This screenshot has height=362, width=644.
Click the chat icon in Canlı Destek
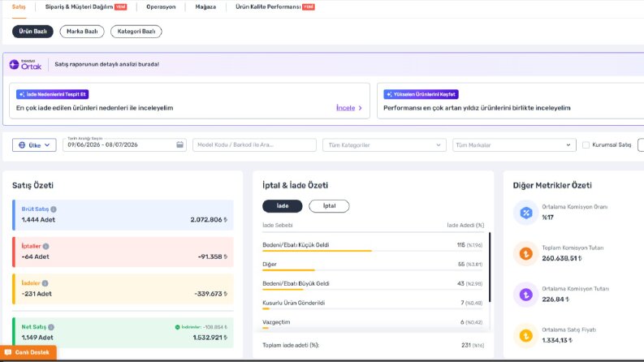[x=8, y=352]
